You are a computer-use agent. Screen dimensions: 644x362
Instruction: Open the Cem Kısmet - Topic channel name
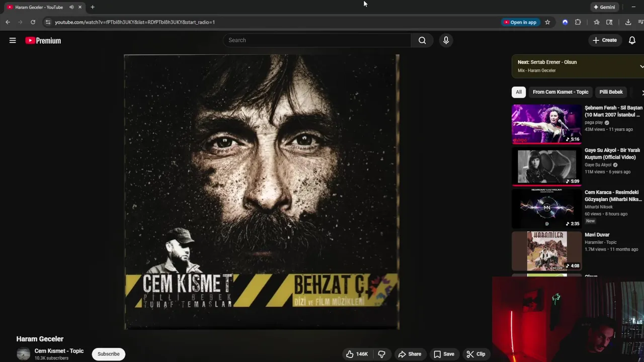coord(59,351)
